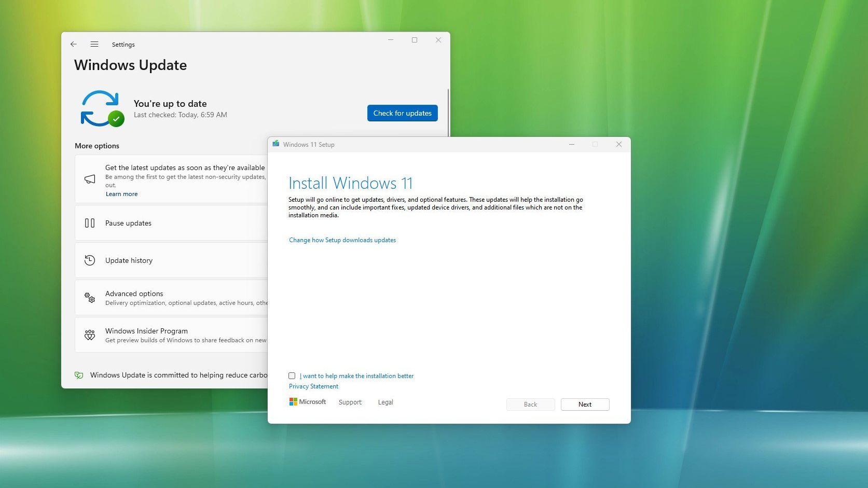Click the megaphone icon for latest updates
The height and width of the screenshot is (488, 868).
[x=90, y=179]
